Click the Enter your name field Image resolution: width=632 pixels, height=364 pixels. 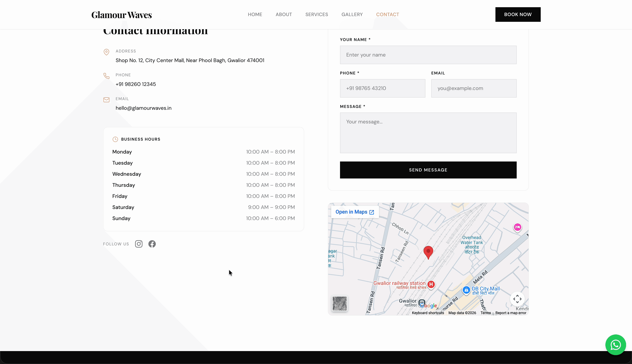[428, 55]
